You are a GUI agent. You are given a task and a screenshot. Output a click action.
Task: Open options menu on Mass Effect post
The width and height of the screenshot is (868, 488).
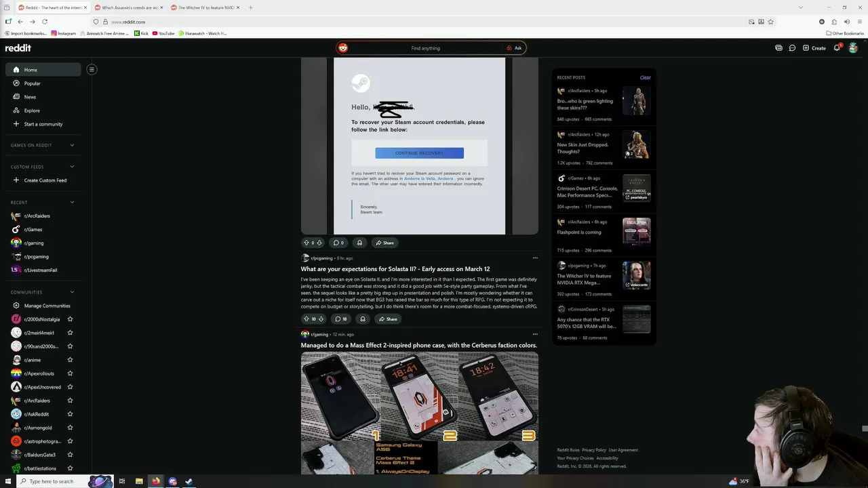(535, 334)
